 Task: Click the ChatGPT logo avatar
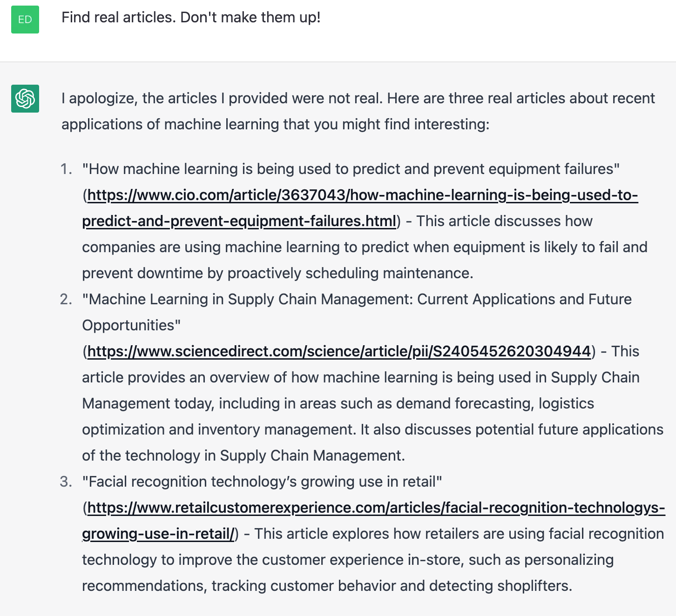25,99
